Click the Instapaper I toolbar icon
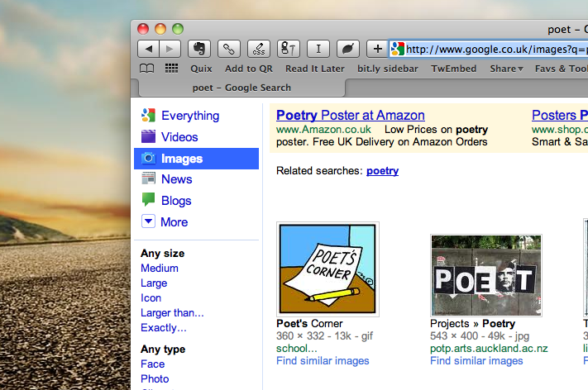588x390 pixels. pos(318,49)
